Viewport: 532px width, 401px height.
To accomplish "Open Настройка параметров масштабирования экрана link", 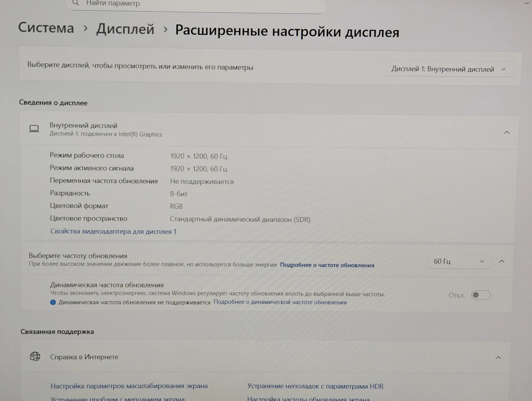I will pos(129,386).
